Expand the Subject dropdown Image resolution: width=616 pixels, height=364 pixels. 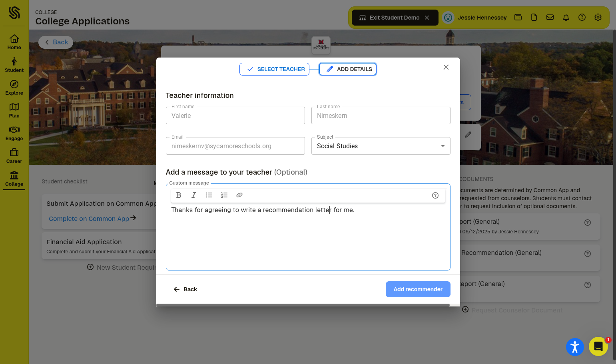click(x=381, y=146)
